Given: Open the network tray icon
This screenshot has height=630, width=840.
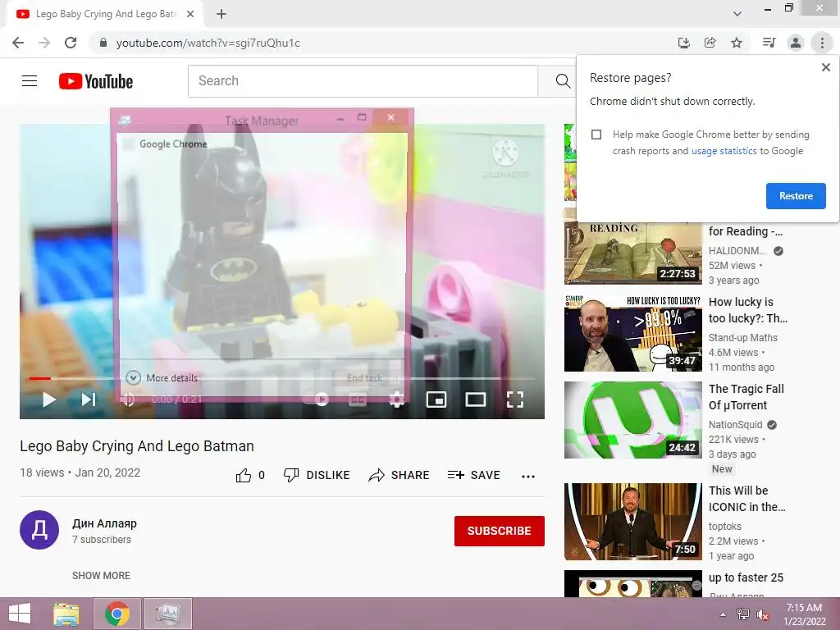Looking at the screenshot, I should click(742, 614).
